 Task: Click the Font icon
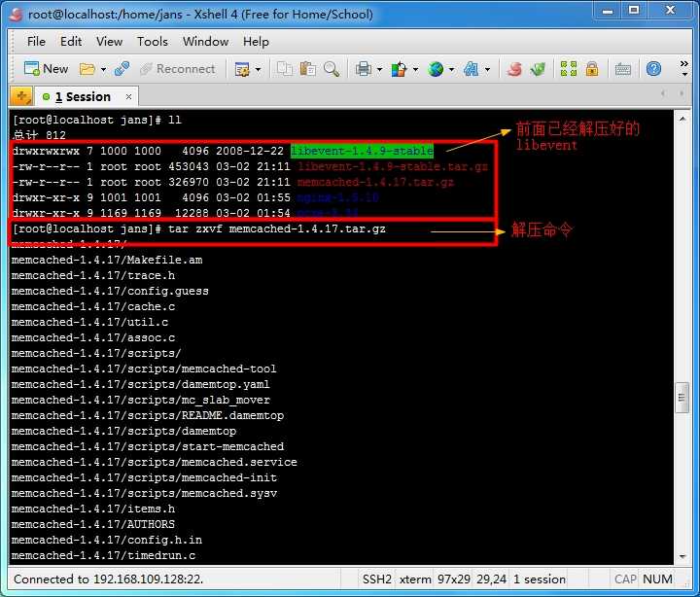tap(471, 69)
